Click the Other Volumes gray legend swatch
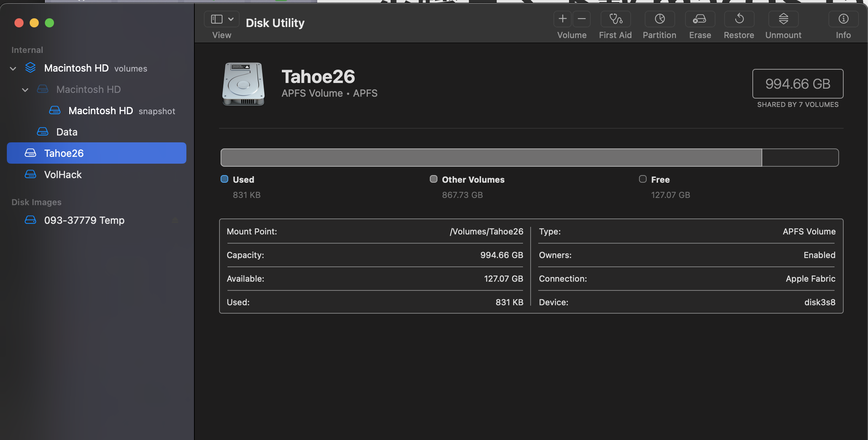 [434, 179]
